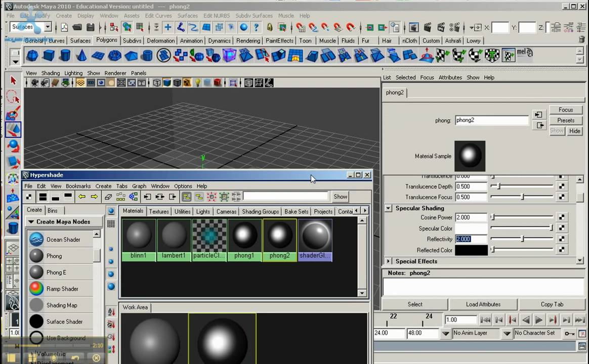Select the arrow Select tool in toolbox
The height and width of the screenshot is (364, 589).
point(13,80)
